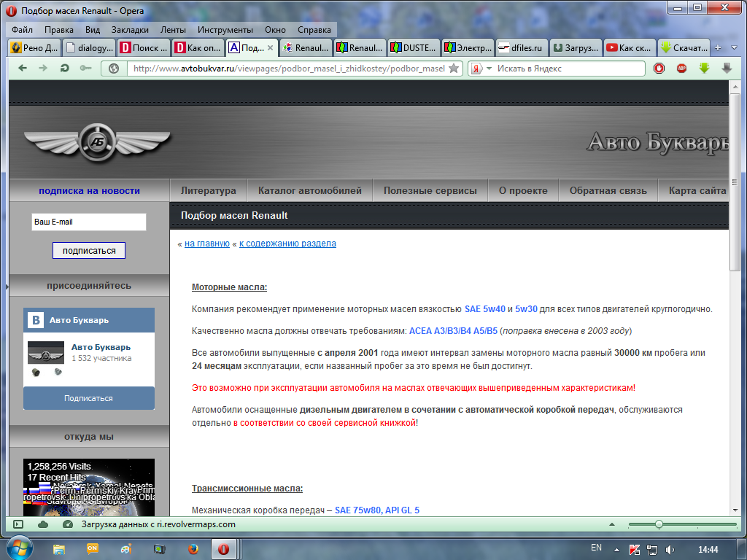This screenshot has height=560, width=747.
Task: Open a new tab with plus button
Action: (718, 47)
